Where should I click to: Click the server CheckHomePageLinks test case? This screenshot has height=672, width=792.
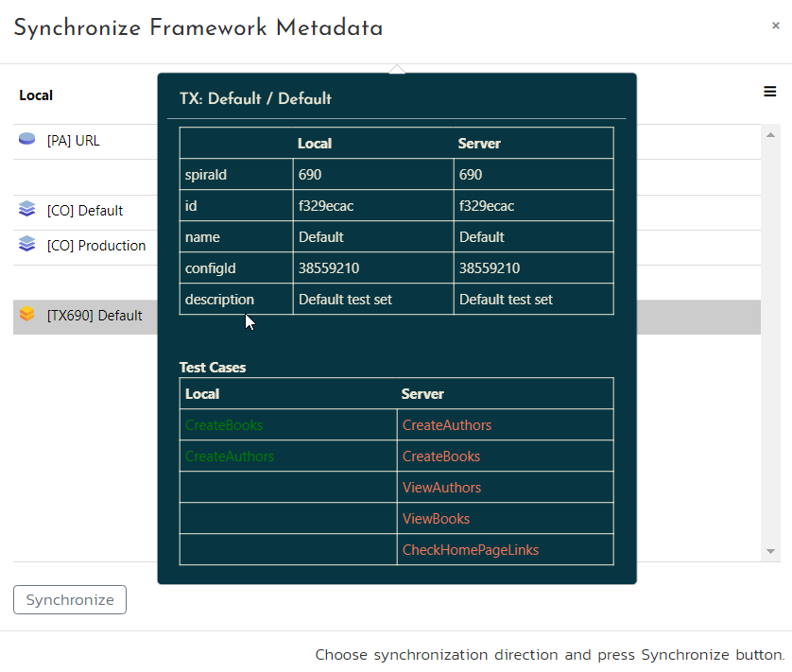(x=471, y=550)
